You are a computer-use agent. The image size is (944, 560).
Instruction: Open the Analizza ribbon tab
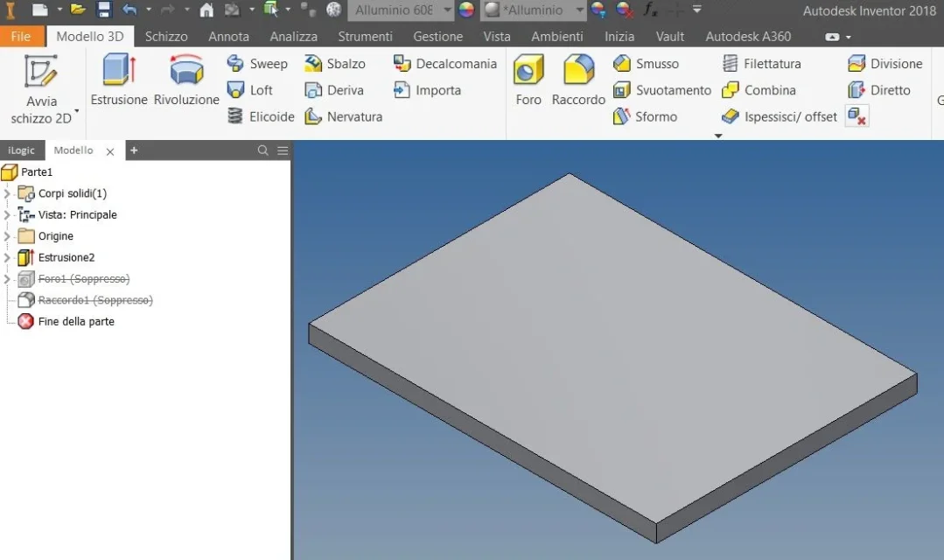click(294, 37)
